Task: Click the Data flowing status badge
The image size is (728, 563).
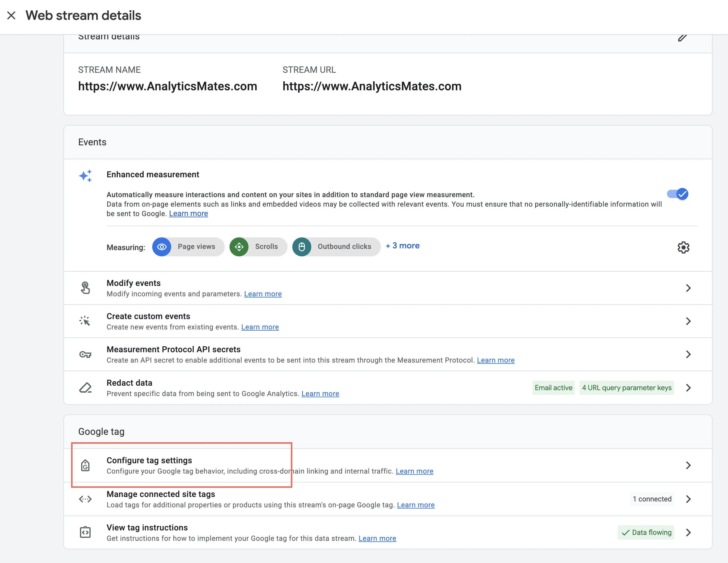Action: (646, 532)
